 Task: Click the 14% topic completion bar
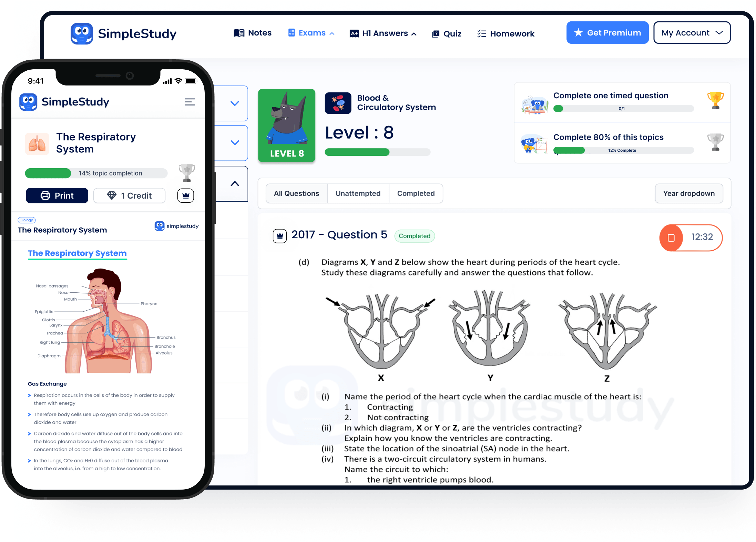(96, 173)
